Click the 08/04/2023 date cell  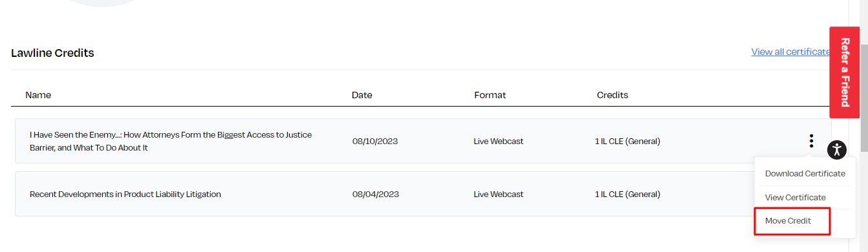pyautogui.click(x=376, y=194)
